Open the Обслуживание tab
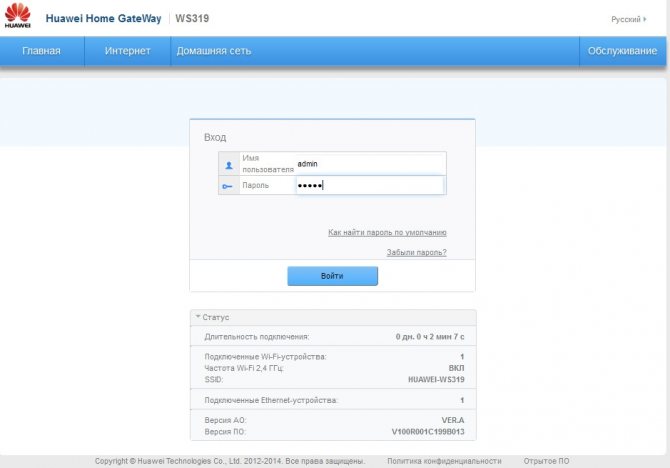This screenshot has height=468, width=670. click(x=622, y=51)
